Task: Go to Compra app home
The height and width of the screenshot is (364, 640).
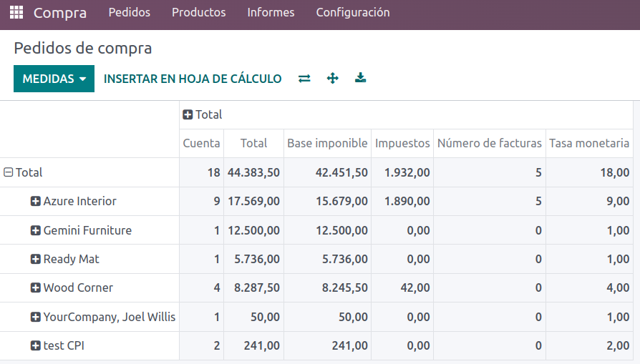Action: (x=60, y=13)
